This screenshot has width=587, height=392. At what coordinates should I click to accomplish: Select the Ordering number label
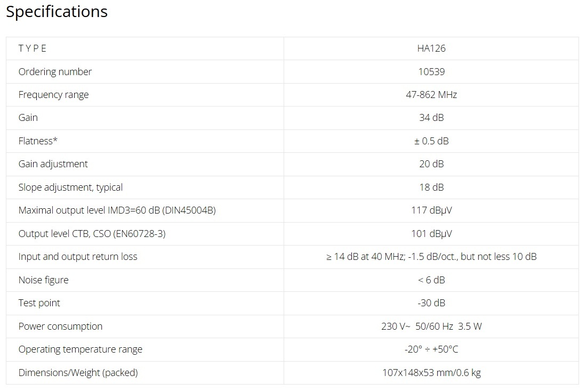coord(55,71)
